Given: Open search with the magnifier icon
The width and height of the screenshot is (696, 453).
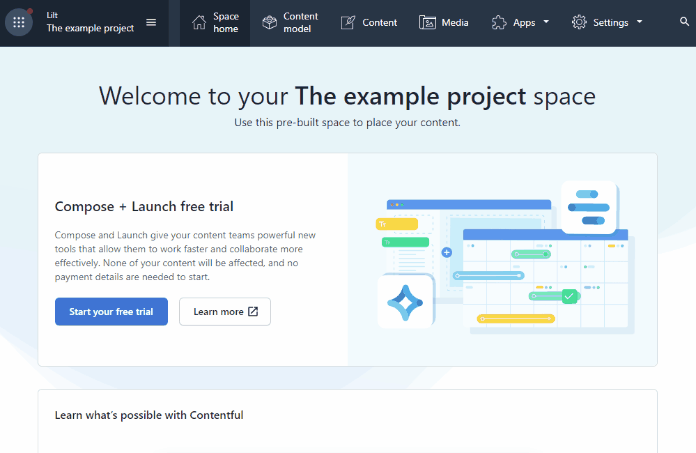Looking at the screenshot, I should tap(684, 21).
